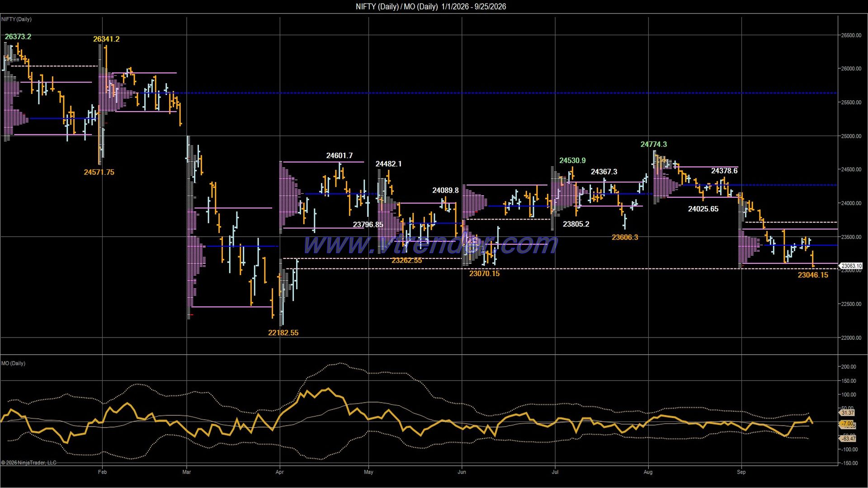Click the Jun date axis label
Image resolution: width=868 pixels, height=488 pixels.
[x=462, y=472]
